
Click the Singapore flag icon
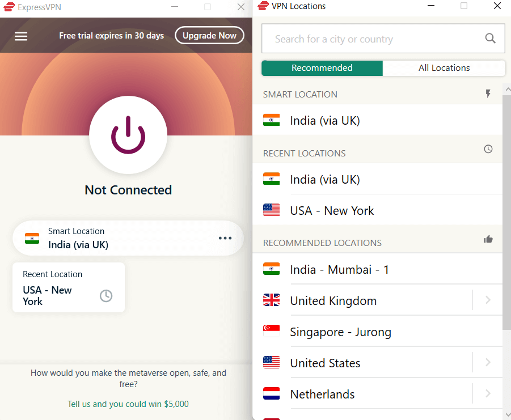point(271,331)
